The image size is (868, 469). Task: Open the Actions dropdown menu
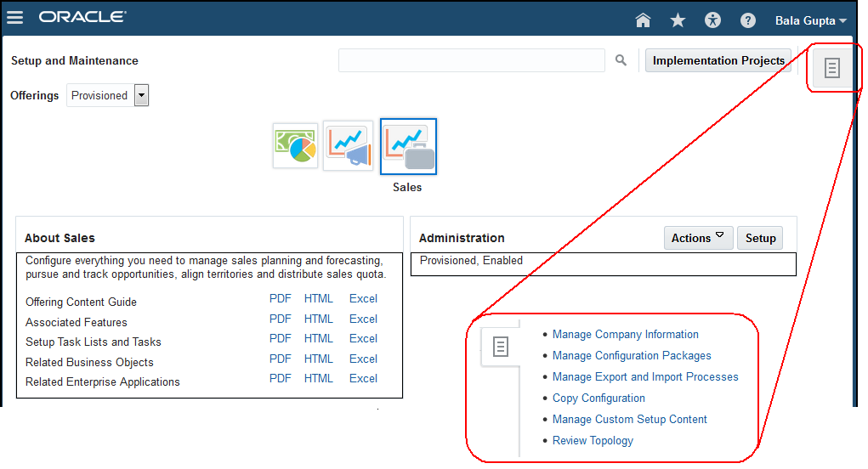[699, 238]
